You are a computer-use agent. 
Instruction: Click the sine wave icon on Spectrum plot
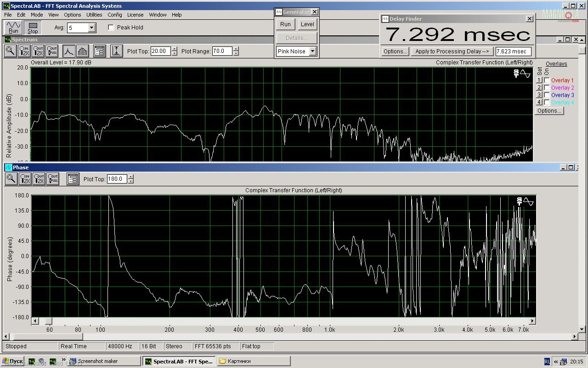point(526,73)
